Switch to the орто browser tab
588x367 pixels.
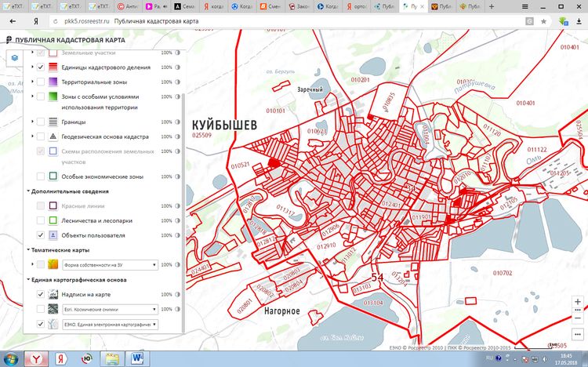click(356, 6)
